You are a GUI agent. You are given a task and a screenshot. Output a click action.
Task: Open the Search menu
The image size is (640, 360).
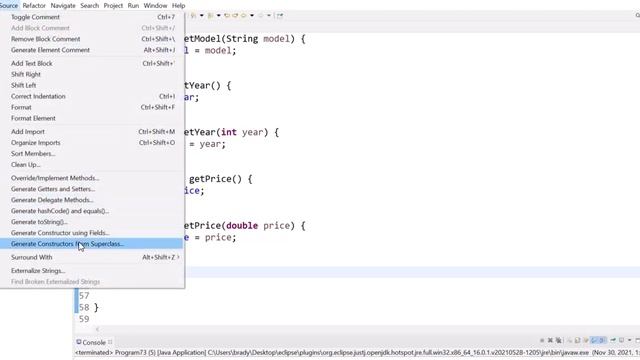[x=89, y=6]
